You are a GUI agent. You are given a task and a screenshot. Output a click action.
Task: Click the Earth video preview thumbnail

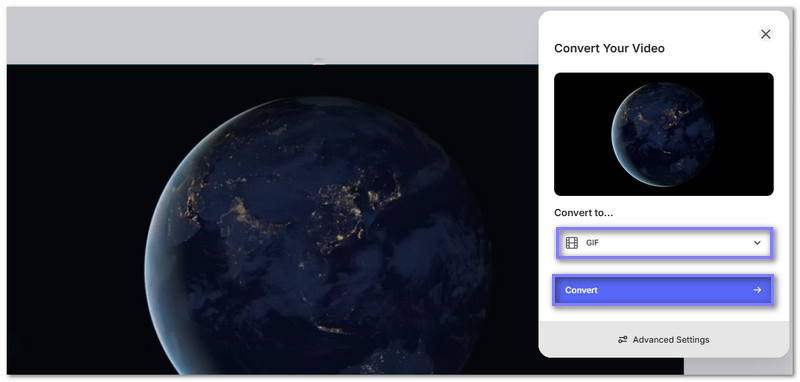[x=663, y=134]
